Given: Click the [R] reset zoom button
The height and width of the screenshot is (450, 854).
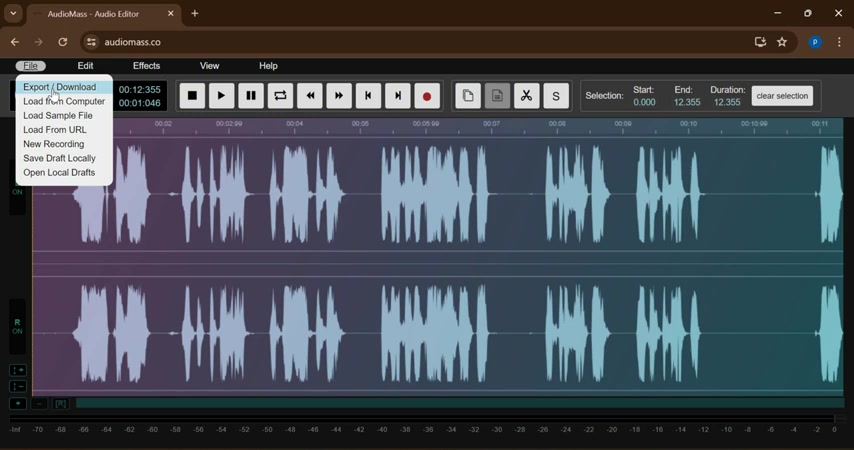Looking at the screenshot, I should point(61,404).
